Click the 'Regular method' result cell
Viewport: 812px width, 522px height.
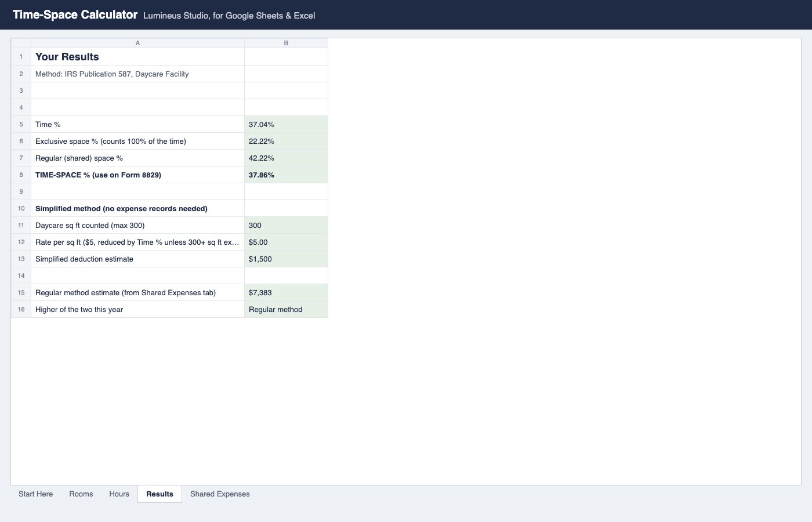pos(286,309)
